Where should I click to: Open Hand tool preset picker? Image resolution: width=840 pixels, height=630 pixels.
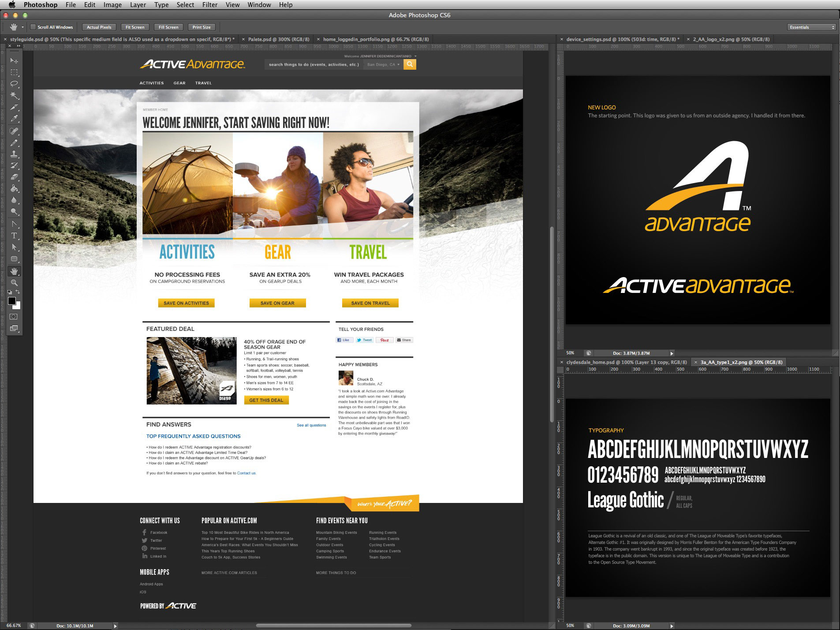pyautogui.click(x=22, y=27)
